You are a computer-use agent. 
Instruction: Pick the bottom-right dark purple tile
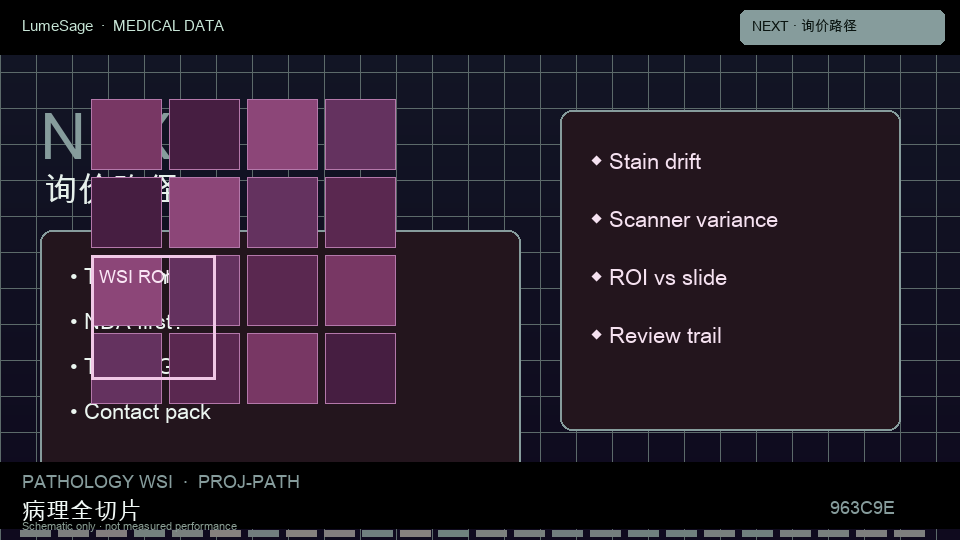(x=361, y=369)
